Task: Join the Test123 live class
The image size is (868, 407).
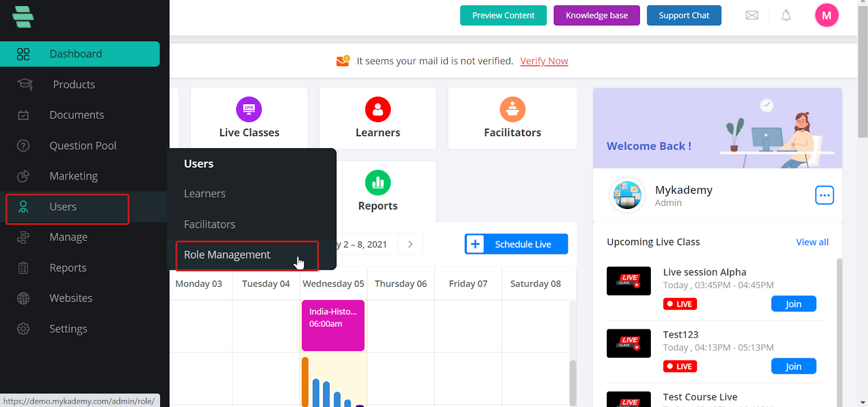Action: (794, 366)
